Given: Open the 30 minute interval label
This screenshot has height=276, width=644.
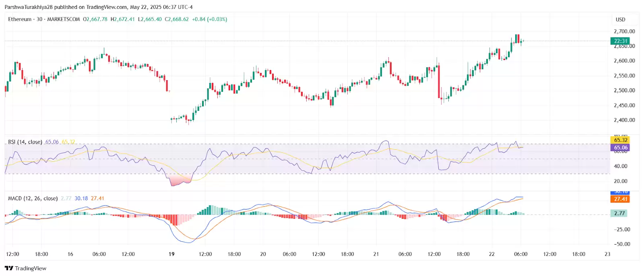Looking at the screenshot, I should pos(39,19).
